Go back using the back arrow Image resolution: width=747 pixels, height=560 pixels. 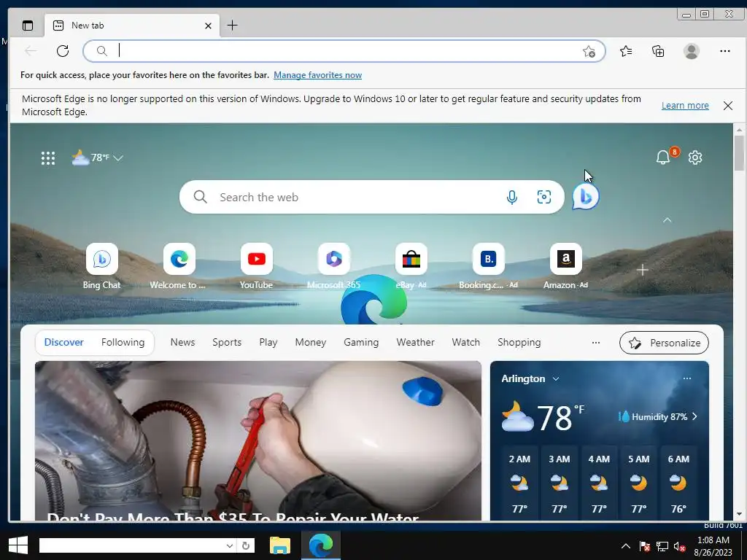(x=31, y=51)
